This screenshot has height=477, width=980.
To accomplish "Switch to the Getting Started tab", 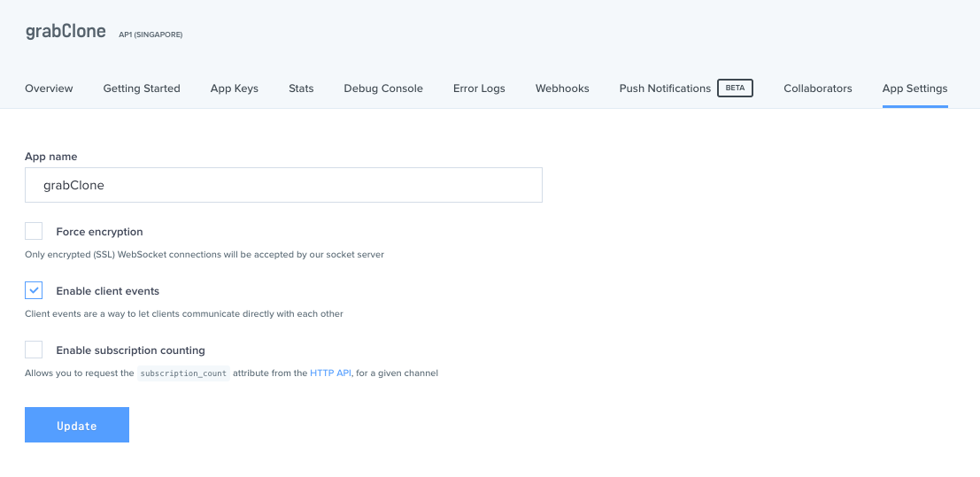I will click(142, 88).
